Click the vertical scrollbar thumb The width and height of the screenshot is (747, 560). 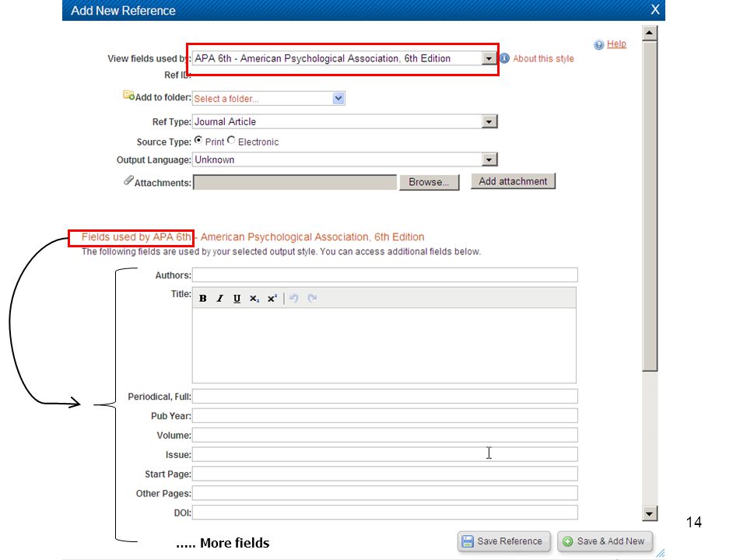(649, 205)
